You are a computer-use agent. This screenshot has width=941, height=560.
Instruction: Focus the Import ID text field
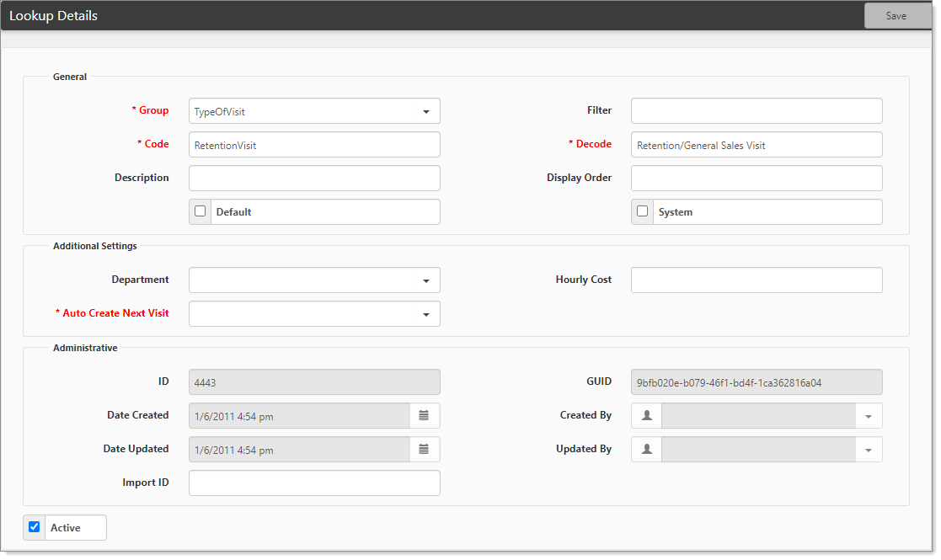313,483
